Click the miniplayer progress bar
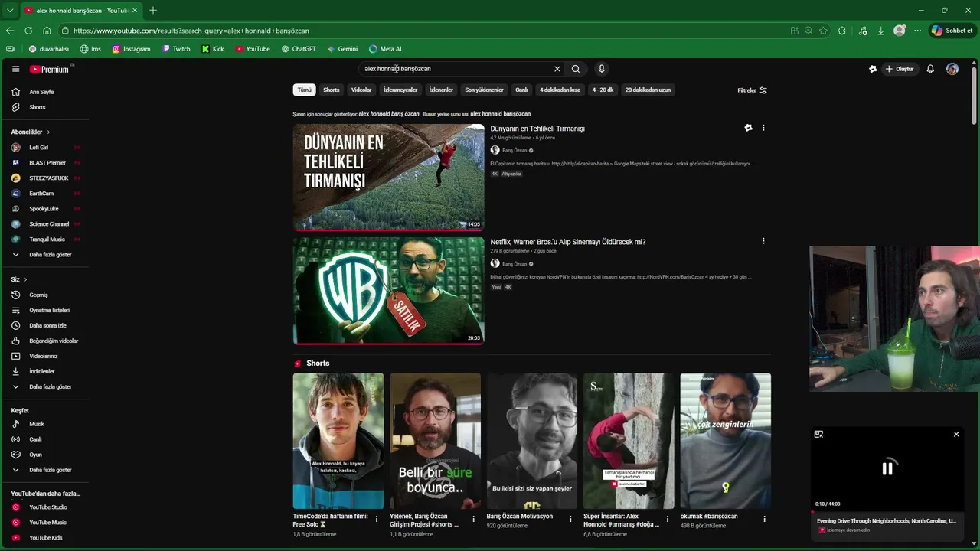The width and height of the screenshot is (980, 551). 887,510
